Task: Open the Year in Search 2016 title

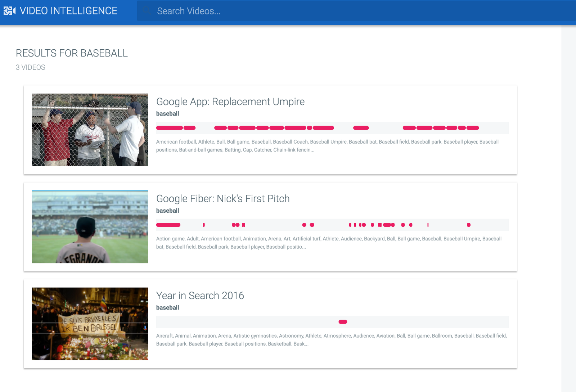Action: click(200, 296)
